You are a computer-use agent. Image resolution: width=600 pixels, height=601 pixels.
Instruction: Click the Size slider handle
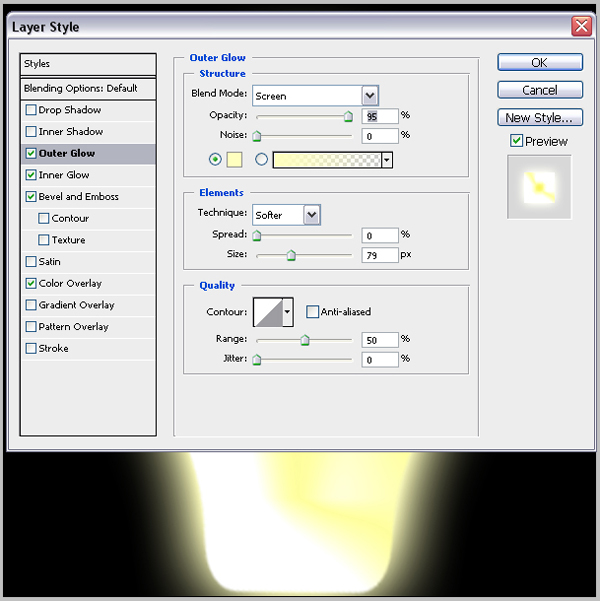tap(291, 255)
